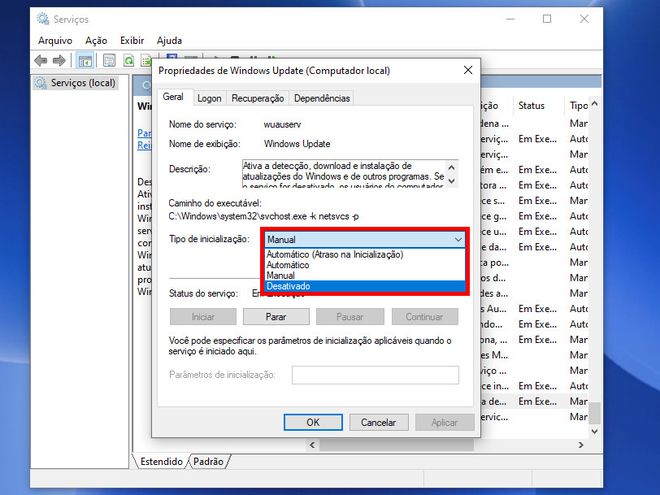Switch to the Padrão view tab
Viewport: 660px width, 495px height.
[208, 461]
